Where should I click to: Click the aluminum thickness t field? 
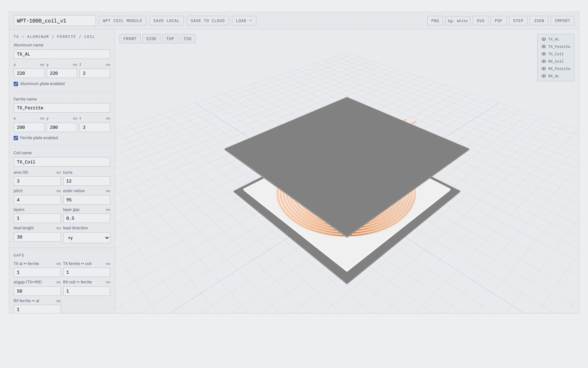click(x=95, y=73)
